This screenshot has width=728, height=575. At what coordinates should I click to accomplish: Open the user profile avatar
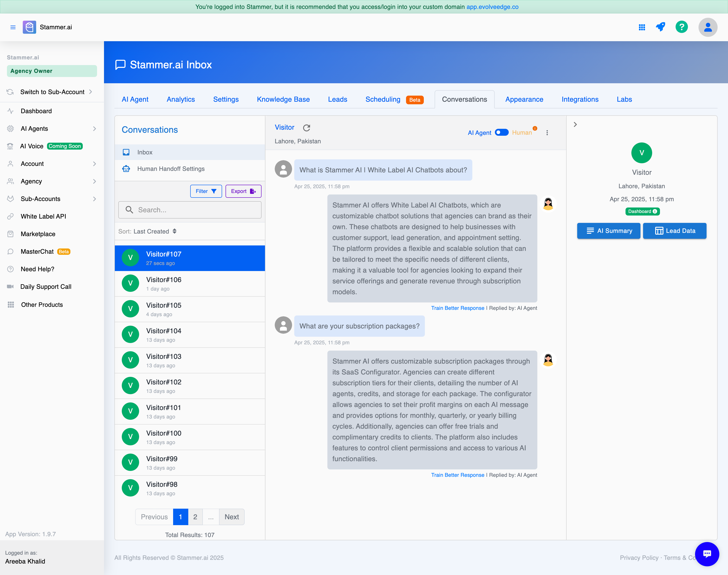(x=708, y=27)
